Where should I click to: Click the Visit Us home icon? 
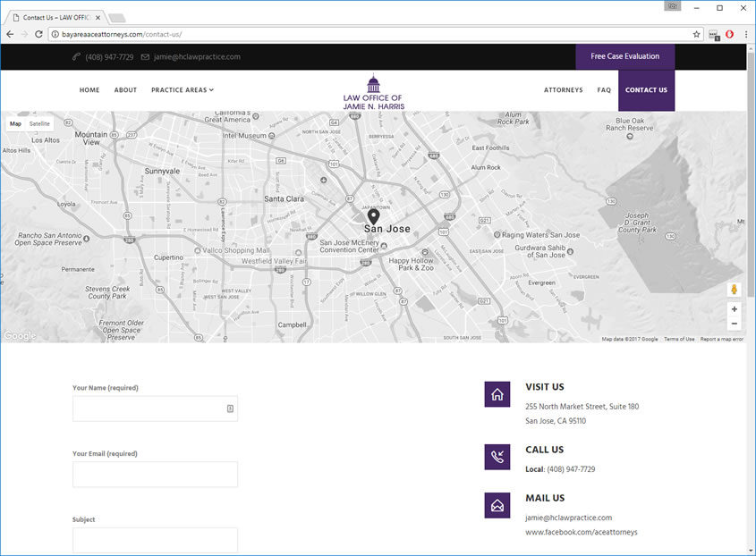click(497, 394)
